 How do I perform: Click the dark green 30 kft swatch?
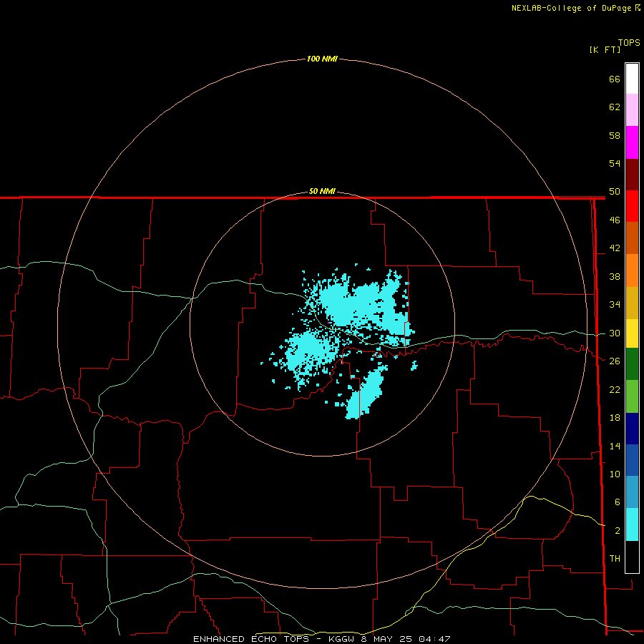pos(632,364)
